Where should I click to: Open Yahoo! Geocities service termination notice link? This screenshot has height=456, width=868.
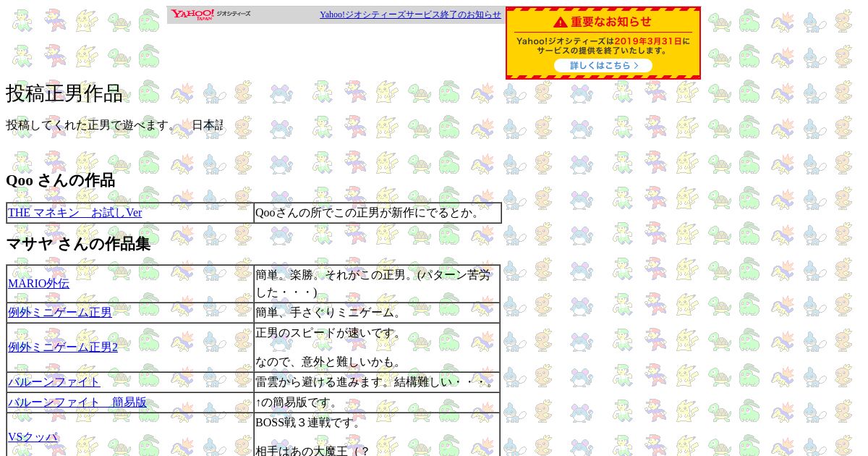point(410,14)
